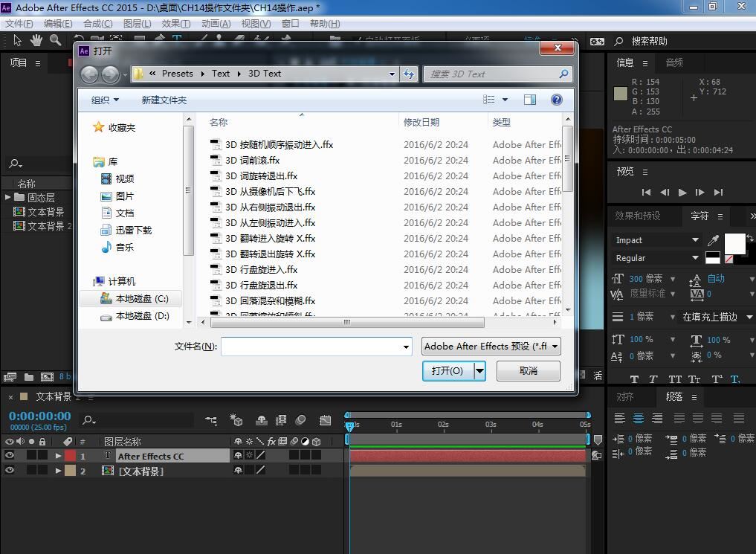
Task: Jump to first frame in Preview
Action: [646, 193]
